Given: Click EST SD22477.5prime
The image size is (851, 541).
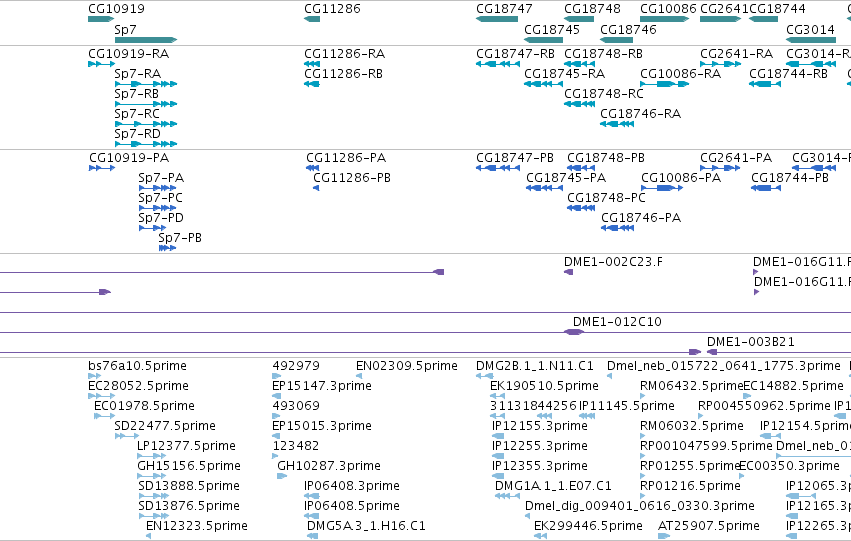Looking at the screenshot, I should (x=165, y=426).
